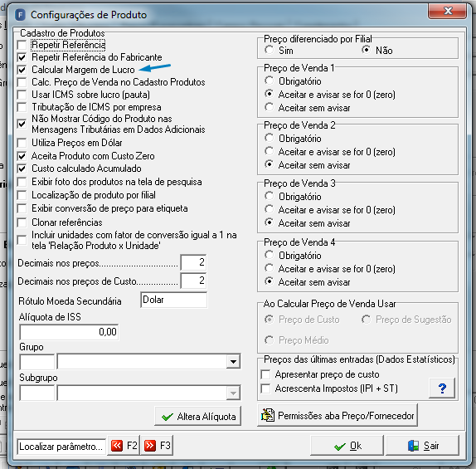Select Obrigatório for Preço de Venda 4
This screenshot has width=476, height=469.
point(269,255)
